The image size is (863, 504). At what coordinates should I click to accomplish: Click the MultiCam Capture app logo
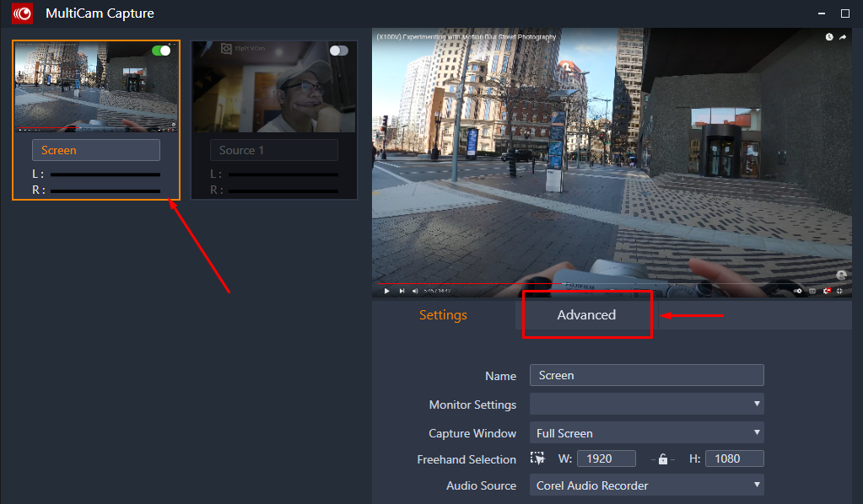coord(23,13)
